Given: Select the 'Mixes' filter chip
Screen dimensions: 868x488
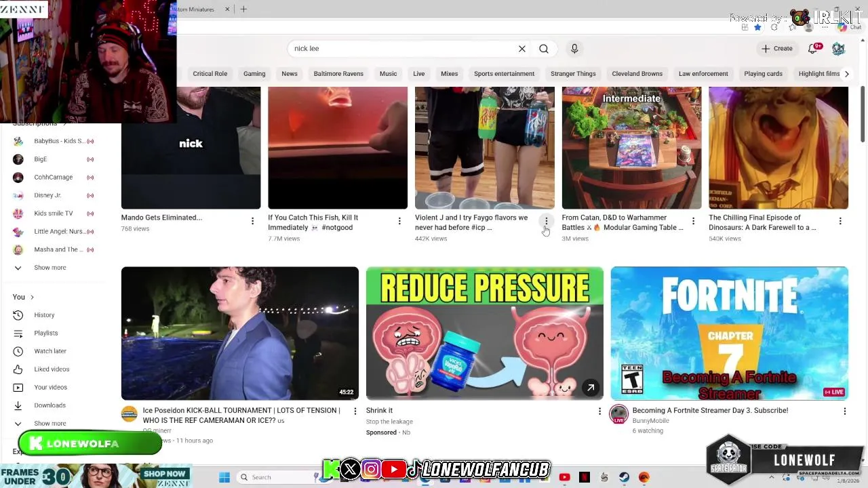Looking at the screenshot, I should pos(450,74).
